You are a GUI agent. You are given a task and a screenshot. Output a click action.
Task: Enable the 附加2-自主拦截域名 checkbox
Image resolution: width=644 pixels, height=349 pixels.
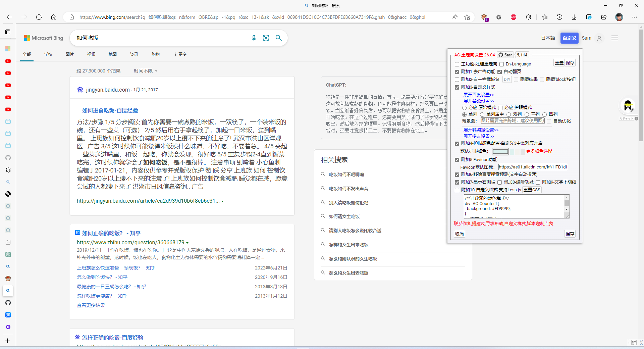[x=457, y=80]
